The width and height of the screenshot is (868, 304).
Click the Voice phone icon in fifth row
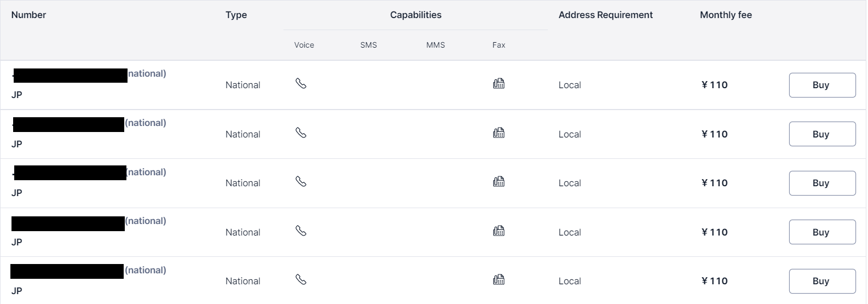pos(301,279)
